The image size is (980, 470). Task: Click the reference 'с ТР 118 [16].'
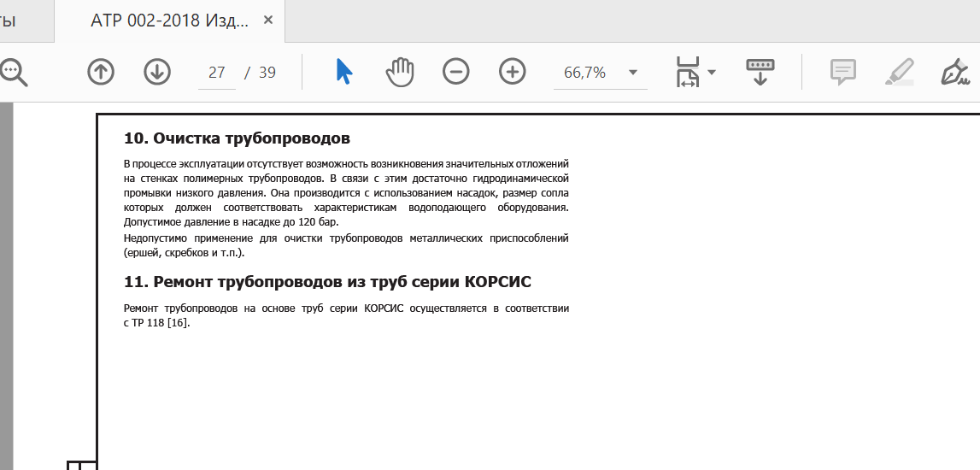[157, 323]
